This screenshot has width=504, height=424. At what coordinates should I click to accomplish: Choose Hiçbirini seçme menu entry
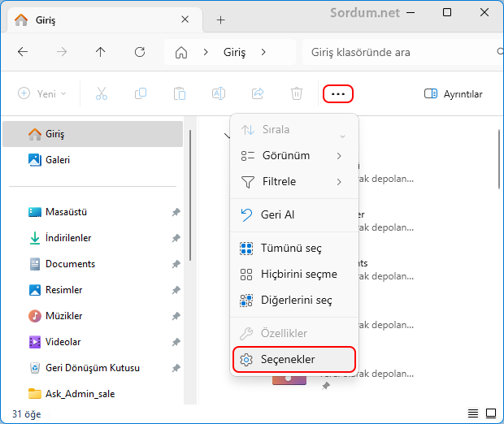(x=294, y=275)
